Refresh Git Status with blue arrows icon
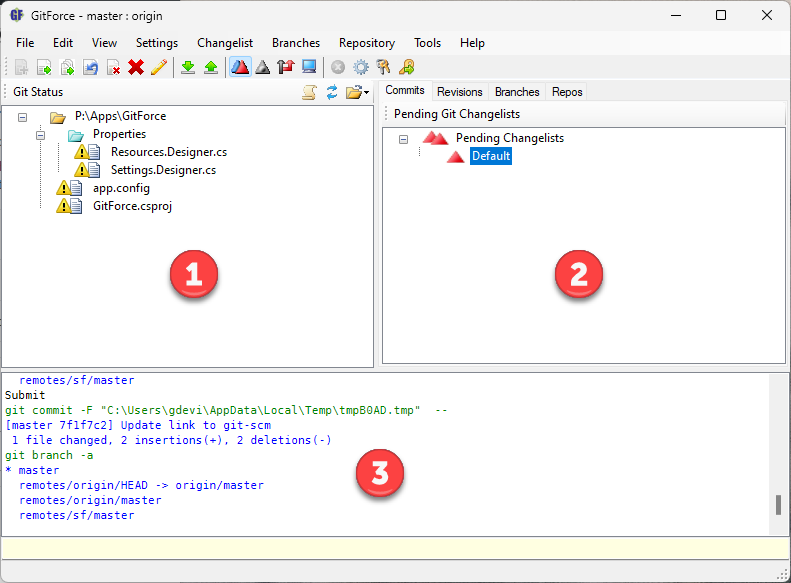This screenshot has height=583, width=791. tap(332, 92)
